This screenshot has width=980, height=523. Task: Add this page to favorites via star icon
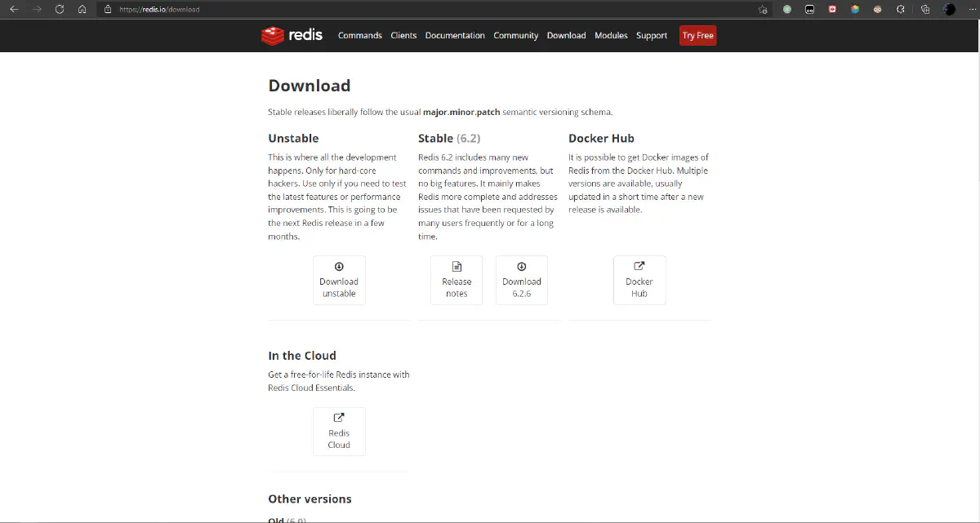763,10
